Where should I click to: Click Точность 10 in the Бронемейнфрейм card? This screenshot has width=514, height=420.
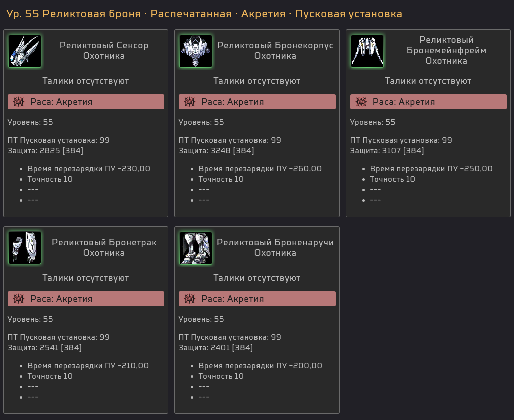click(x=393, y=179)
